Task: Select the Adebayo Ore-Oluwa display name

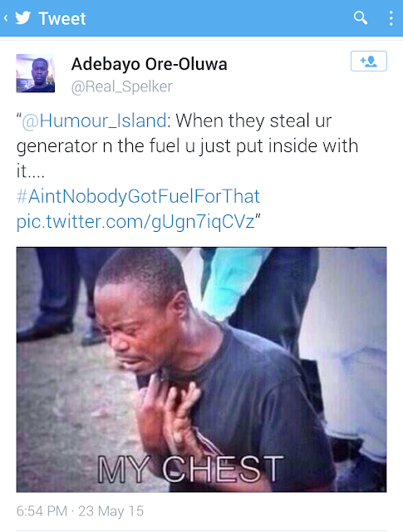Action: (x=149, y=64)
